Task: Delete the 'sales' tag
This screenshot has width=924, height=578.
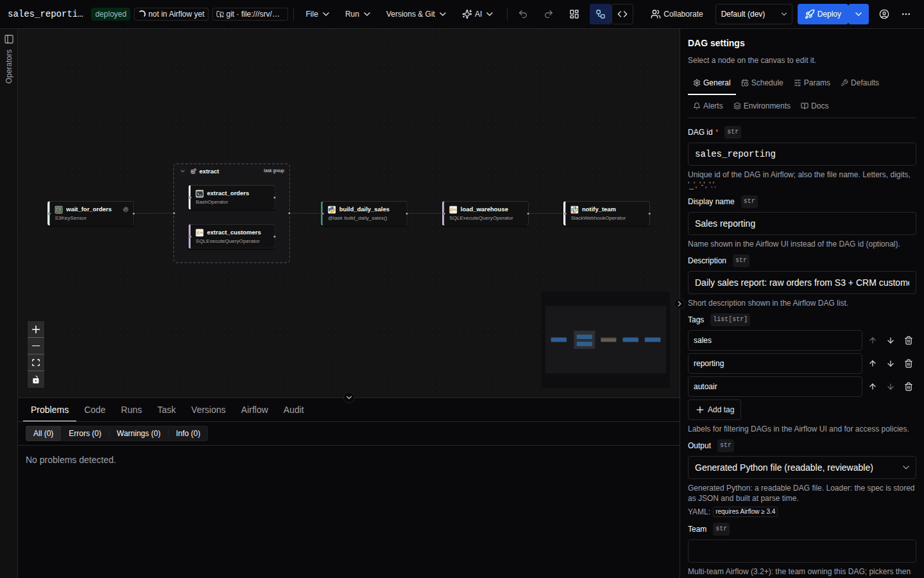Action: tap(909, 340)
